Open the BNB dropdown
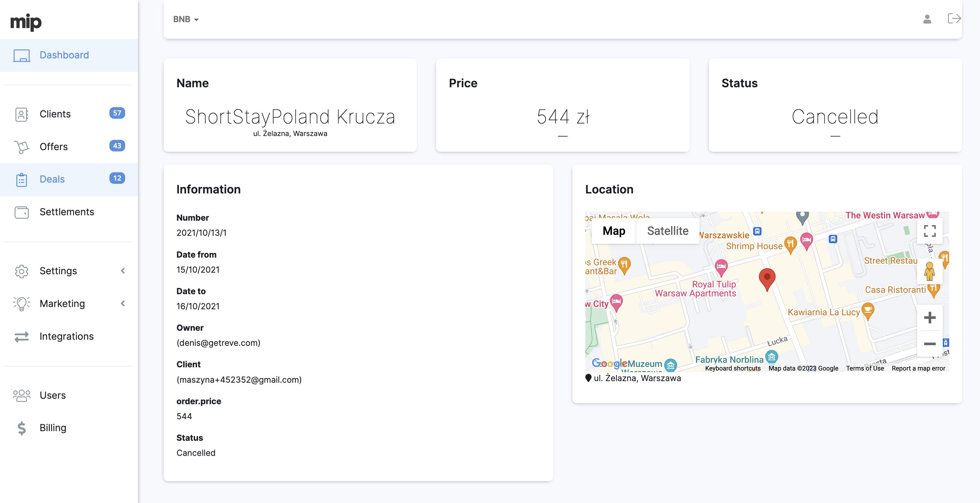 pos(186,19)
